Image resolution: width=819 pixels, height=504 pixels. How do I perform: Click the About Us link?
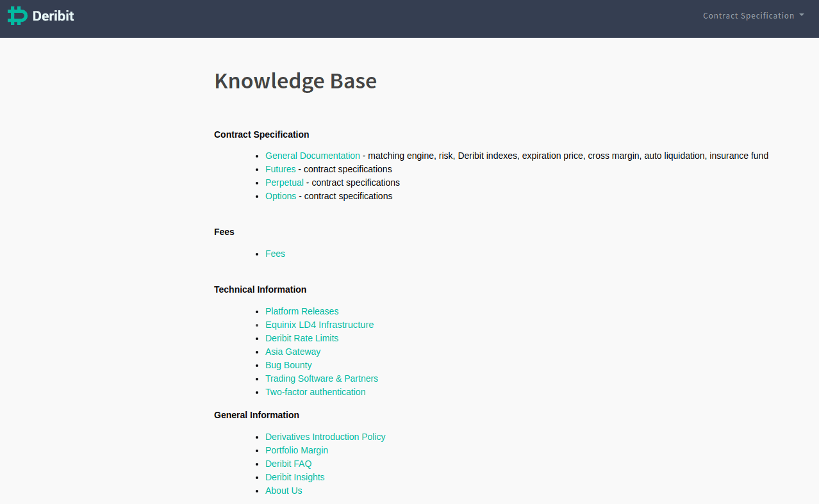coord(284,491)
